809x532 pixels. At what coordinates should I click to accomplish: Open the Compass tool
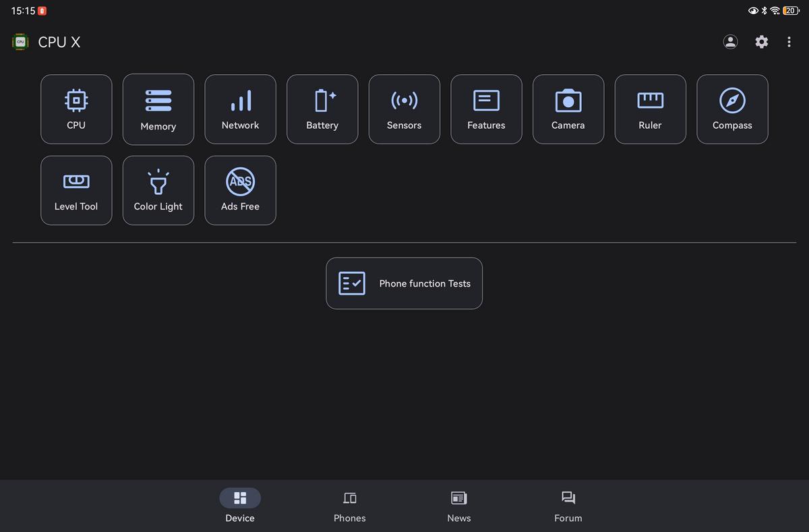tap(732, 109)
